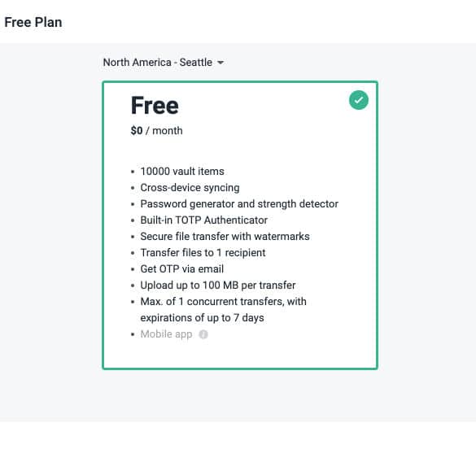The width and height of the screenshot is (476, 471).
Task: Click the Built-in TOTP Authenticator feature
Action: click(203, 220)
